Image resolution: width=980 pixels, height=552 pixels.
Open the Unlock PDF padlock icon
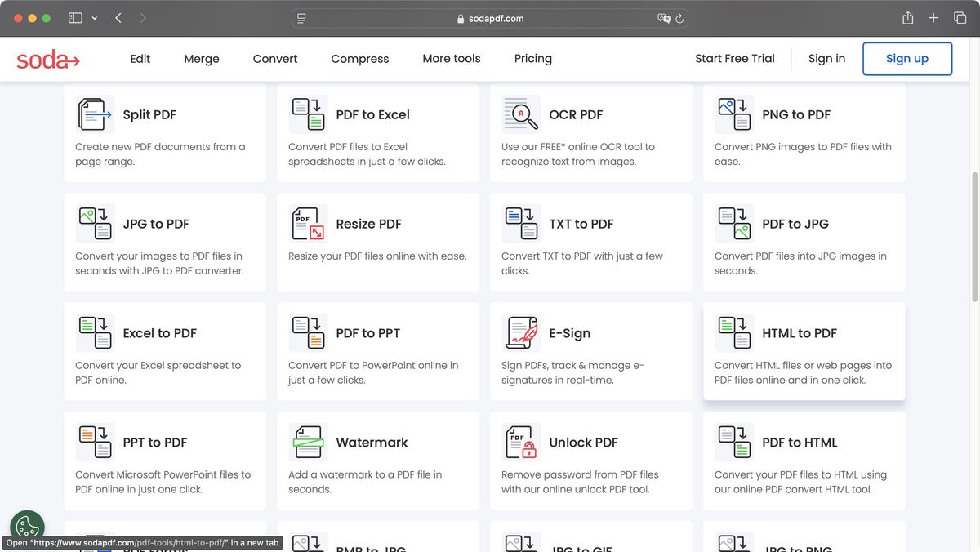click(x=520, y=442)
